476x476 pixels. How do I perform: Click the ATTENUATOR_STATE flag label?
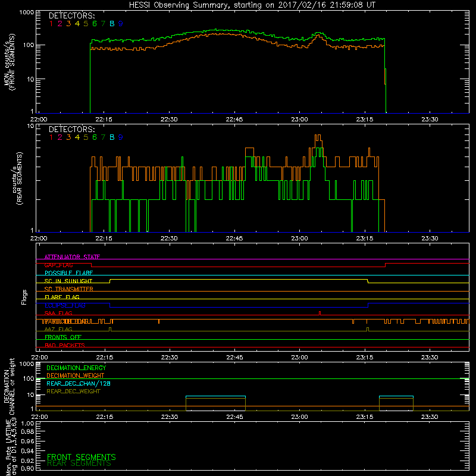(x=72, y=257)
